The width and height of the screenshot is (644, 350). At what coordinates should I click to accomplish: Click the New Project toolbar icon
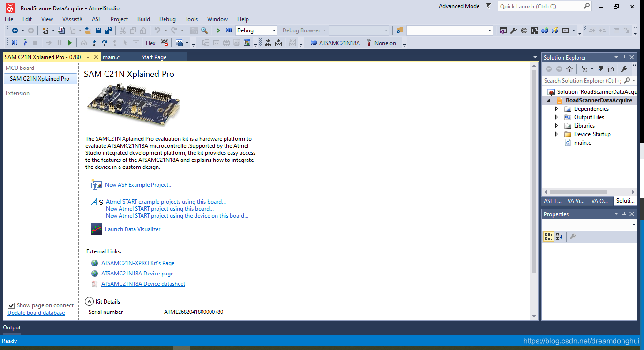coord(45,30)
